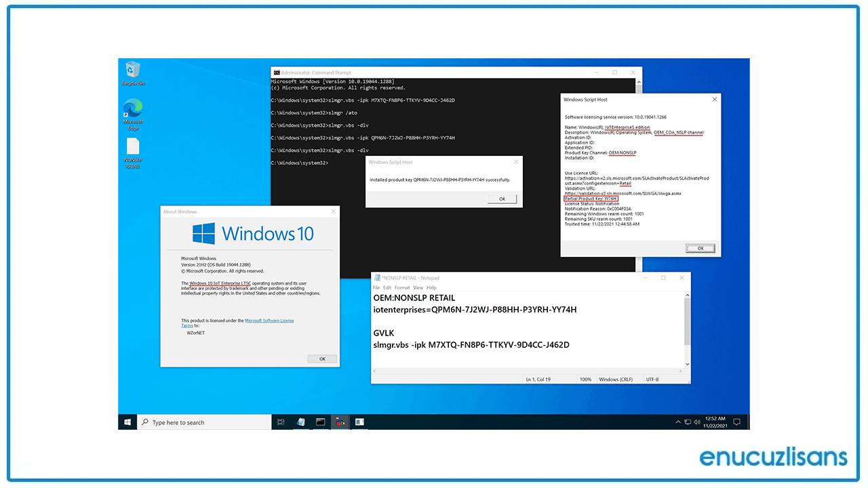This screenshot has height=488, width=868.
Task: Select the About Windows taskbar icon
Action: click(359, 422)
